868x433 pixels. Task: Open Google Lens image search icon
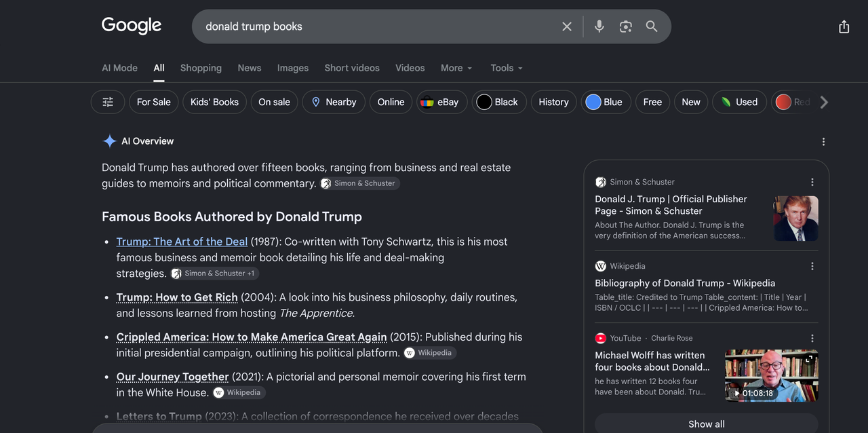click(625, 26)
